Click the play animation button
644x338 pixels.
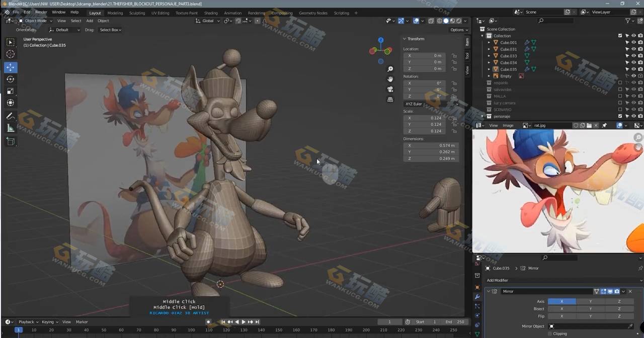pos(244,322)
